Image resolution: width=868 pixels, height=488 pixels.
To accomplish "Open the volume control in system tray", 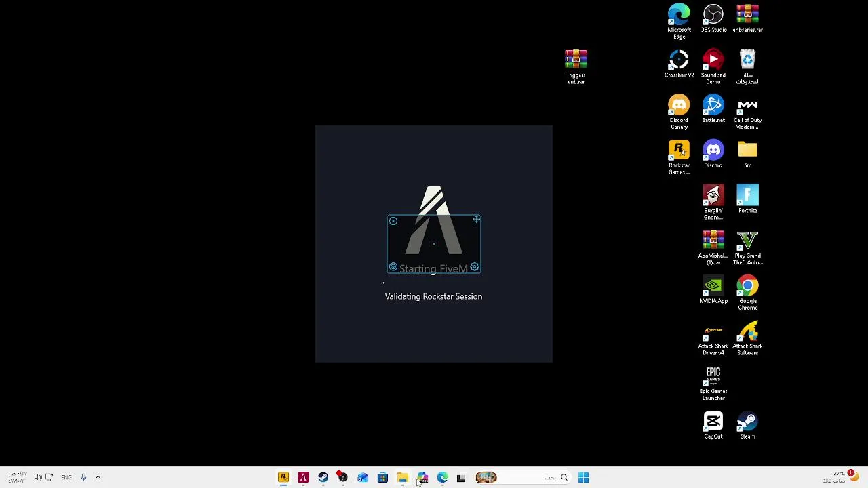I will 38,478.
